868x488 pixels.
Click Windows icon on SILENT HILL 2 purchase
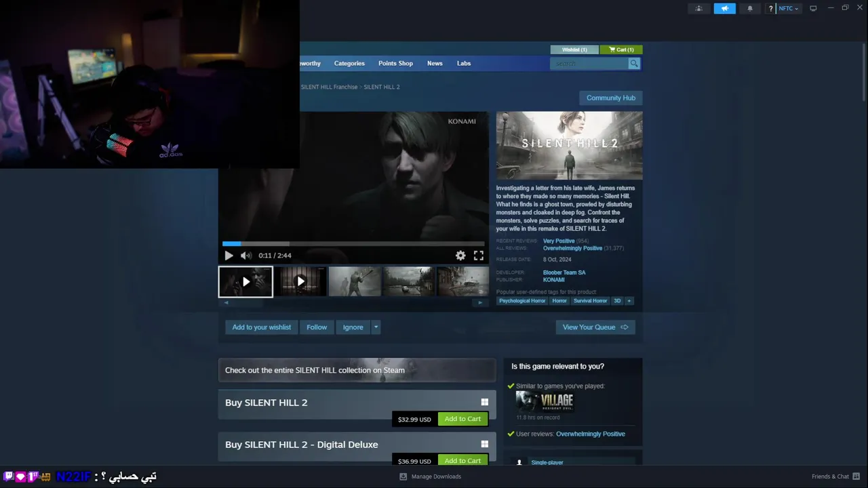pyautogui.click(x=484, y=402)
